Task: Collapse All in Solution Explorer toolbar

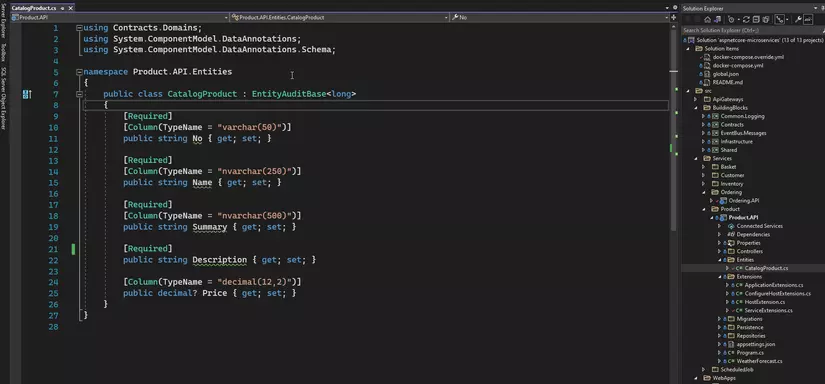Action: (x=756, y=19)
